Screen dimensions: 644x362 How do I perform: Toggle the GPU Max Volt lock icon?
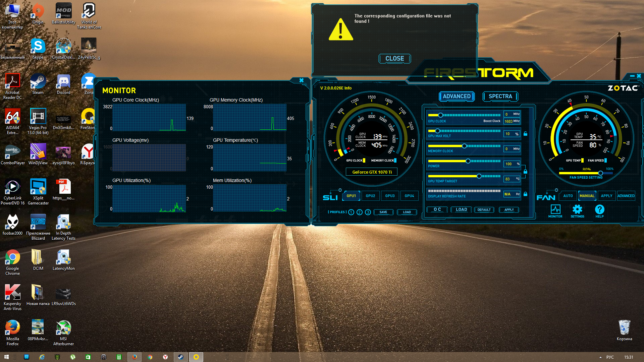[x=526, y=134]
